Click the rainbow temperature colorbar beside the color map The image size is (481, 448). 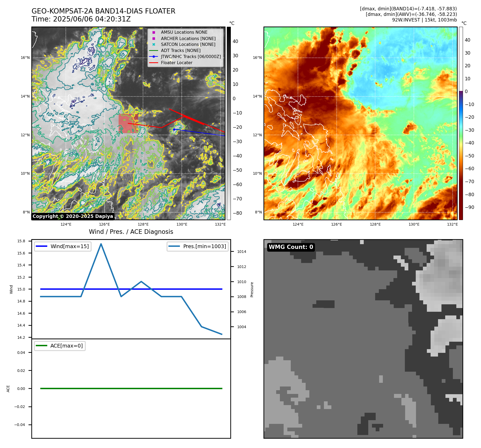[x=461, y=123]
